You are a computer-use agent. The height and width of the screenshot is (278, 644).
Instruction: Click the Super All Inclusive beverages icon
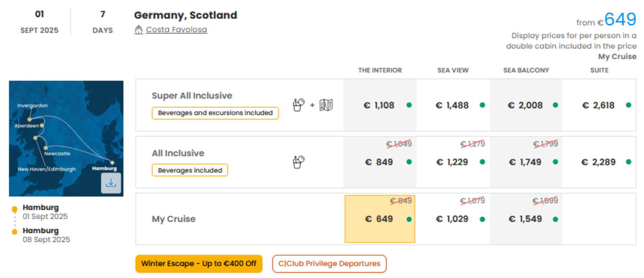[x=298, y=105]
